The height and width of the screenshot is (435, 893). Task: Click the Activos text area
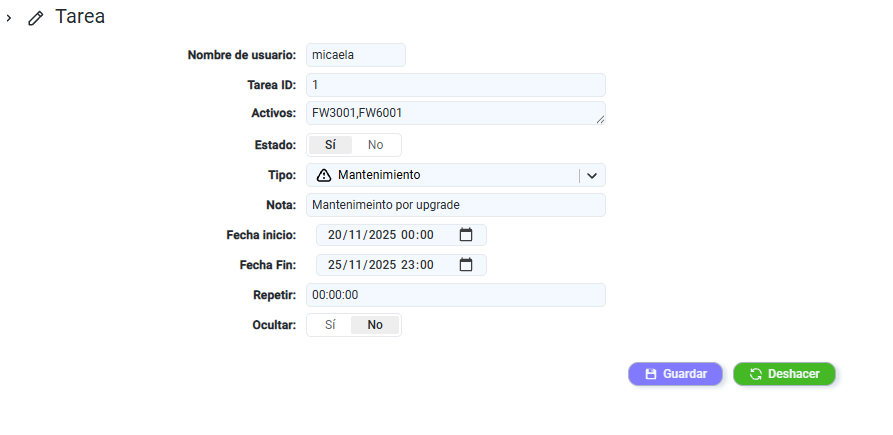click(456, 113)
